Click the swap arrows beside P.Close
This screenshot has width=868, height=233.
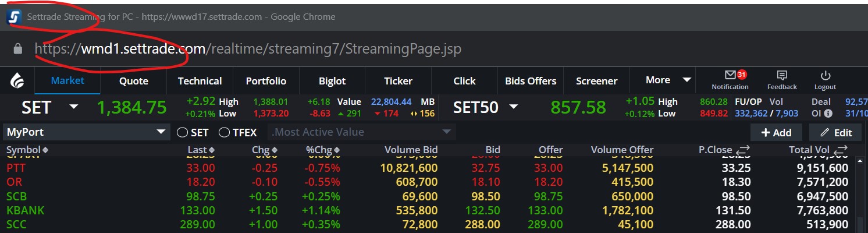[x=742, y=150]
